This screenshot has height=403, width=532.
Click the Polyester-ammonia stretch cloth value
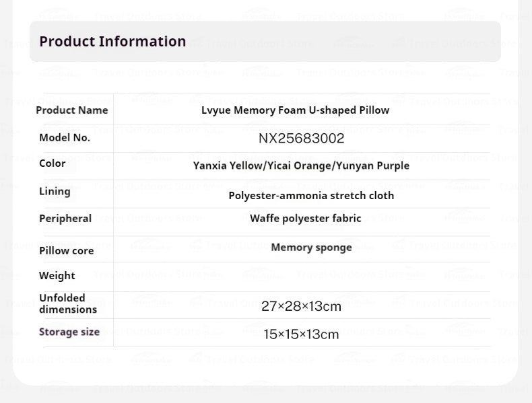pos(311,196)
